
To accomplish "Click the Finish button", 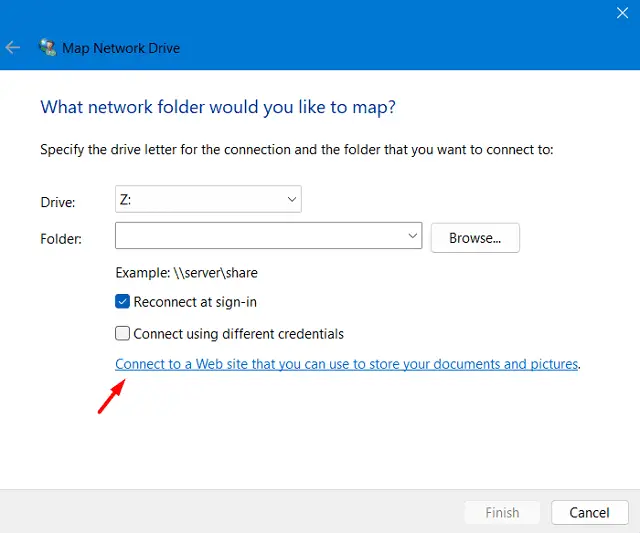I will coord(502,513).
